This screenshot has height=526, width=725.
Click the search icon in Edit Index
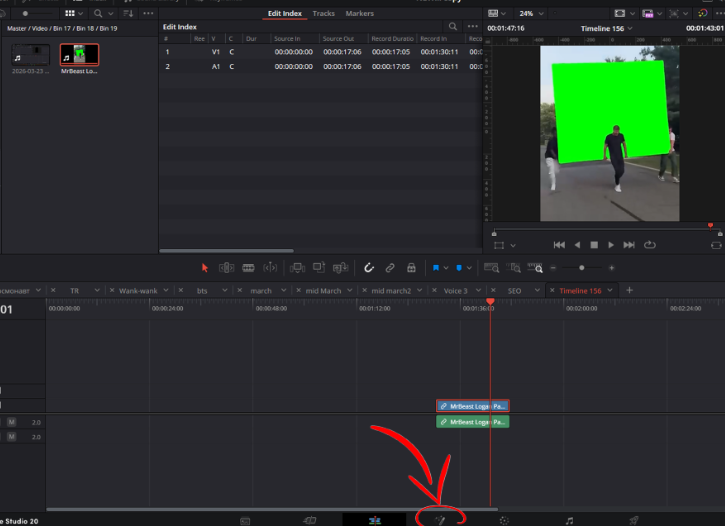pos(453,26)
